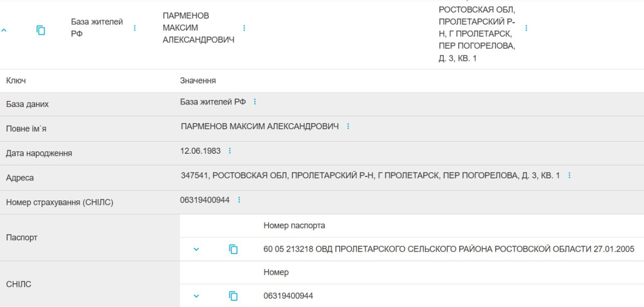Open options menu in Номер страхування row
Screen dimensions: 644x307
click(239, 200)
